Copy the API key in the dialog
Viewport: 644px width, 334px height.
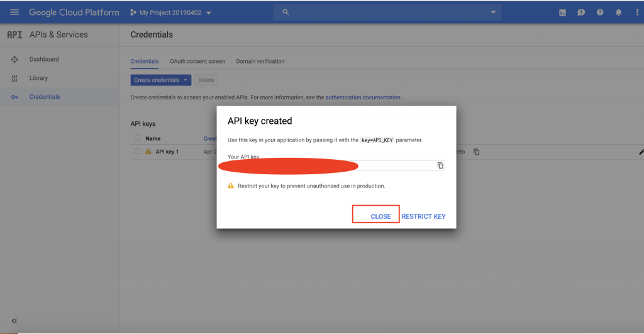[x=440, y=165]
